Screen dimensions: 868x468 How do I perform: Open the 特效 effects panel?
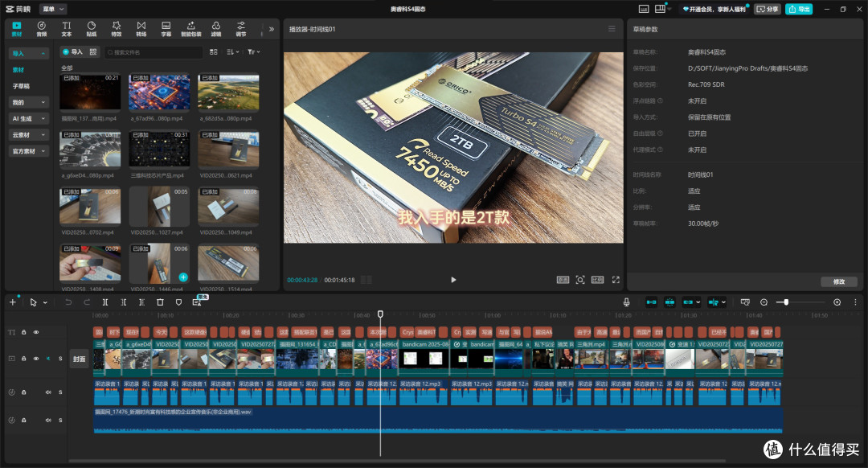(x=117, y=29)
